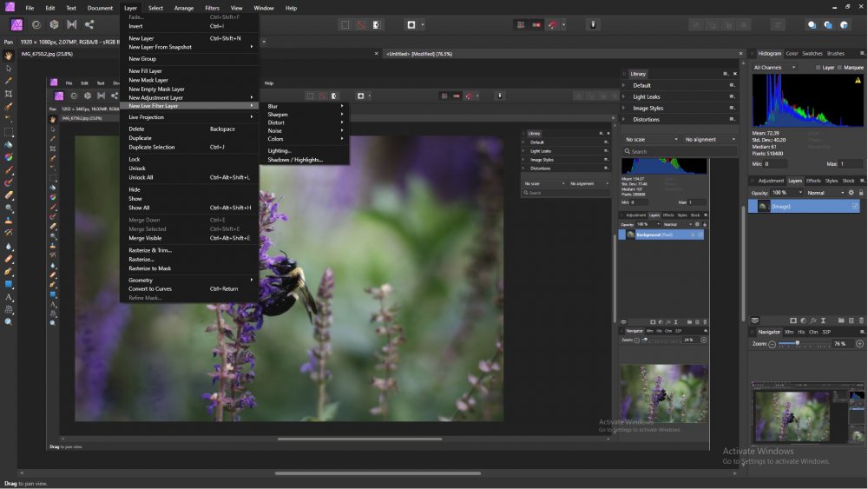This screenshot has height=489, width=868.
Task: Enable the Layer checkbox in Histogram
Action: tap(817, 67)
